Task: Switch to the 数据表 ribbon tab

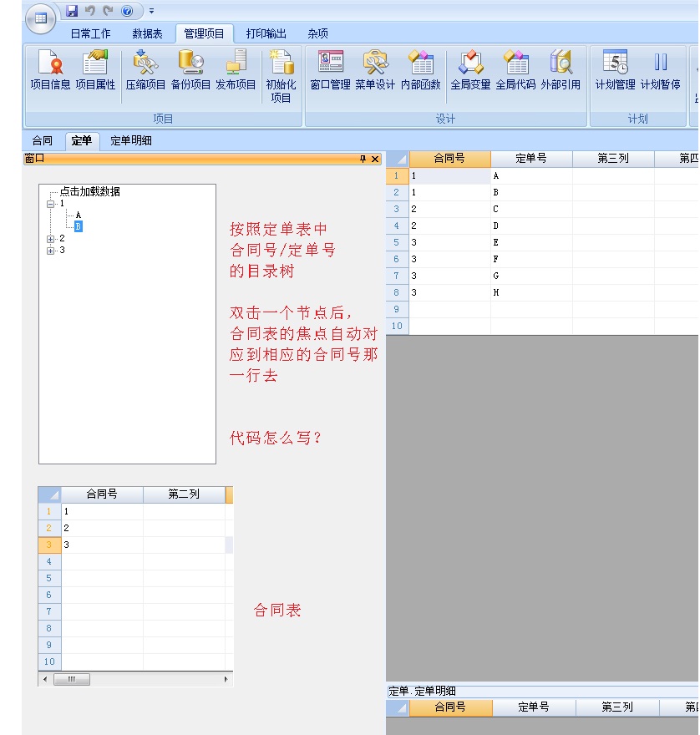Action: tap(147, 33)
